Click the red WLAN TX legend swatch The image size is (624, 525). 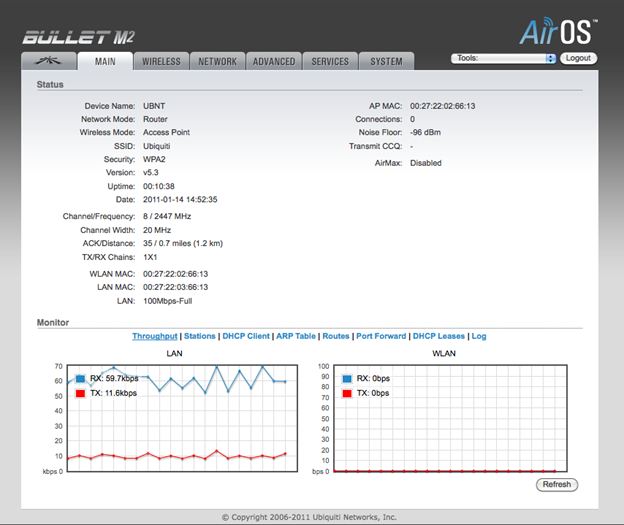point(347,393)
